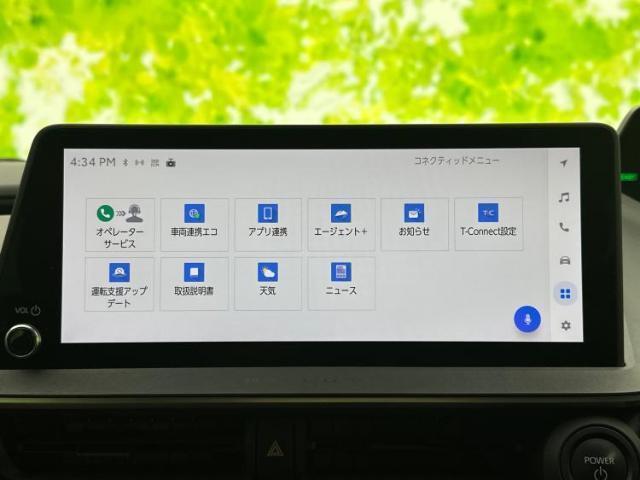Open お知らせ notifications tile
The width and height of the screenshot is (640, 480).
(x=414, y=224)
